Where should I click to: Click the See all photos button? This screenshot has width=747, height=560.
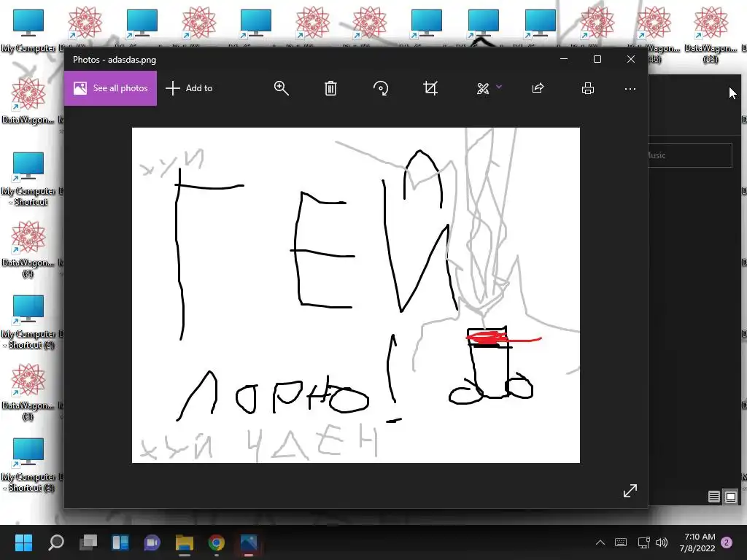tap(111, 88)
